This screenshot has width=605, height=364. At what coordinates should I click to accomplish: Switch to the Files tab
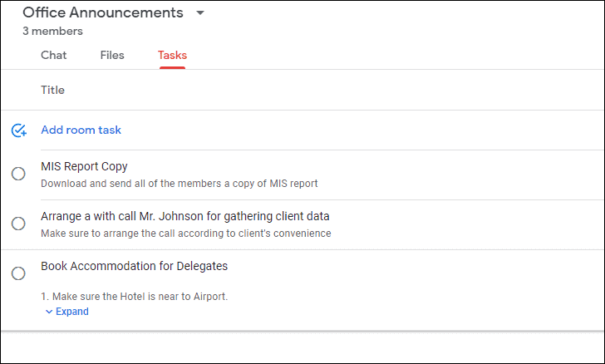[x=112, y=55]
